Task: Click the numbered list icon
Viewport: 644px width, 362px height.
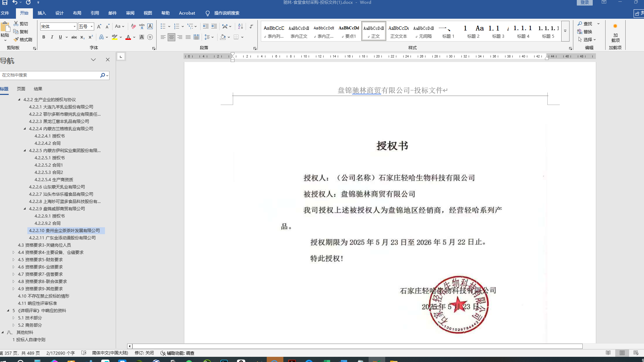Action: tap(177, 26)
